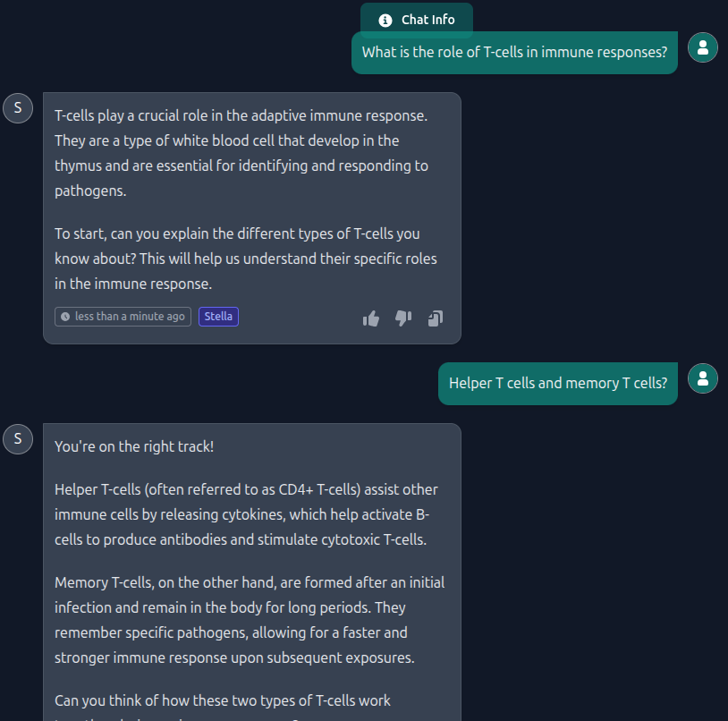728x721 pixels.
Task: Click the user avatar next to the T-cells role question
Action: pos(704,47)
